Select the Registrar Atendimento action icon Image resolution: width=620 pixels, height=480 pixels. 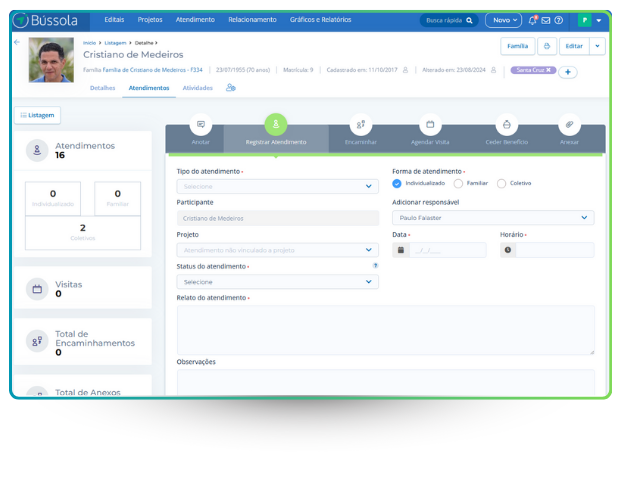click(x=276, y=124)
